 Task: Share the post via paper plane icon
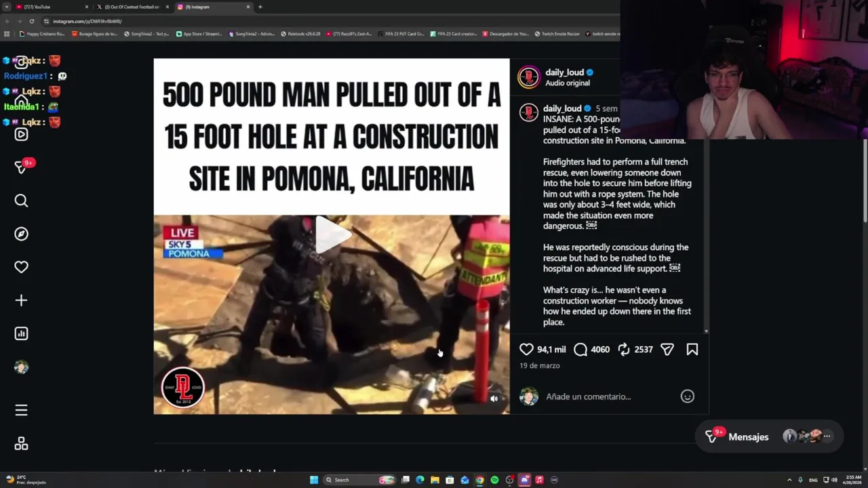[667, 350]
